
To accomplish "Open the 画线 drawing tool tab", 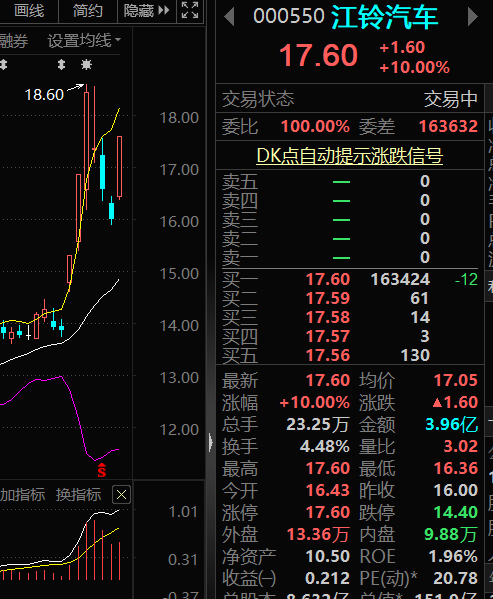I will [x=29, y=11].
